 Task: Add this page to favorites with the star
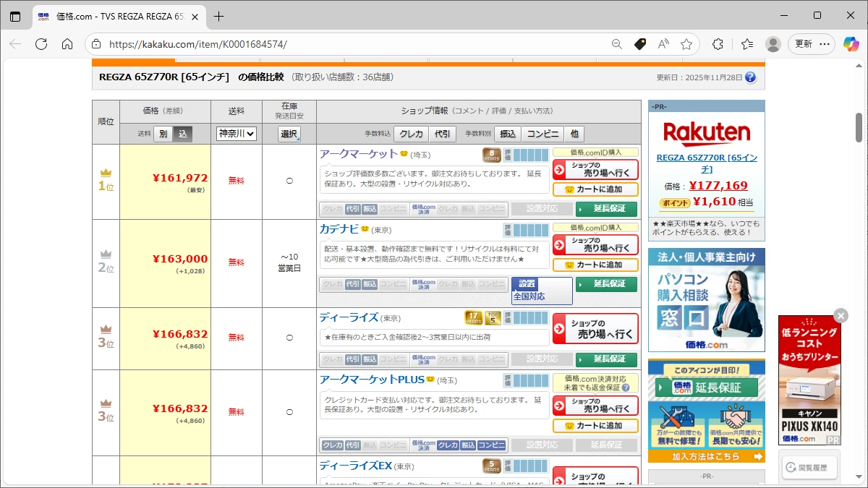[x=686, y=44]
